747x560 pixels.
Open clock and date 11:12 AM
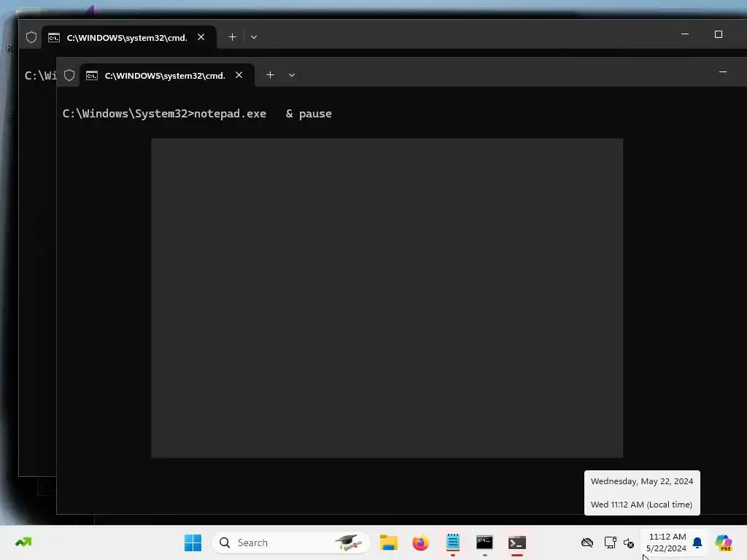click(x=667, y=542)
